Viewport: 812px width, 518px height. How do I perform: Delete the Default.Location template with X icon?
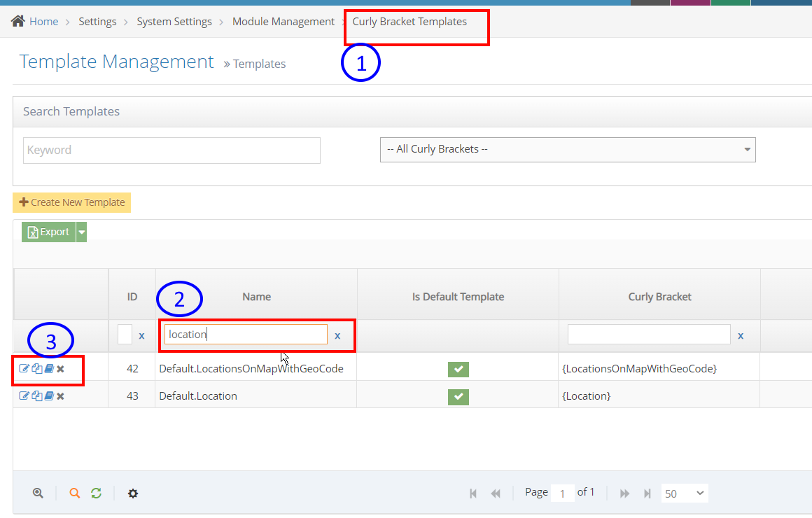pyautogui.click(x=61, y=396)
